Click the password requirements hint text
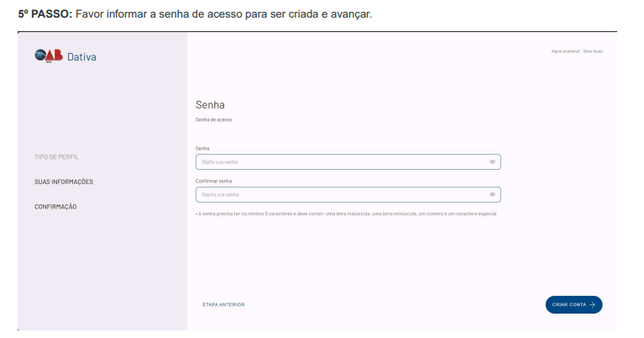Viewport: 644px width, 338px height. click(x=346, y=214)
